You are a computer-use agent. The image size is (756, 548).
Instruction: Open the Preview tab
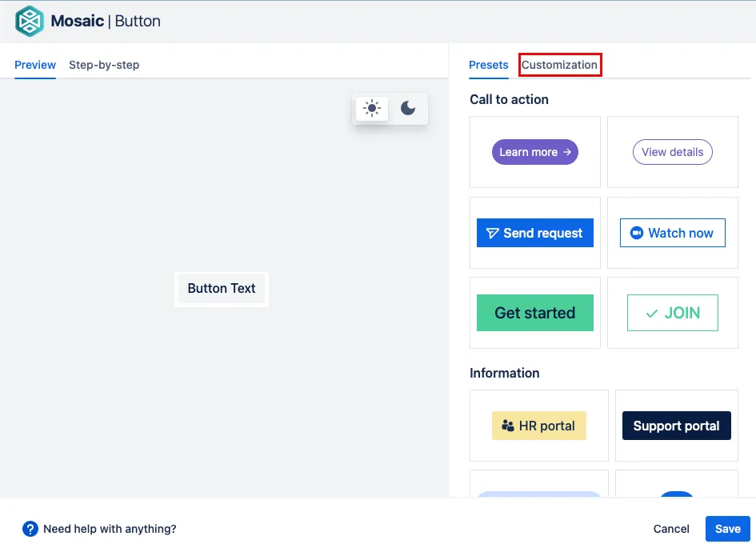pyautogui.click(x=35, y=65)
